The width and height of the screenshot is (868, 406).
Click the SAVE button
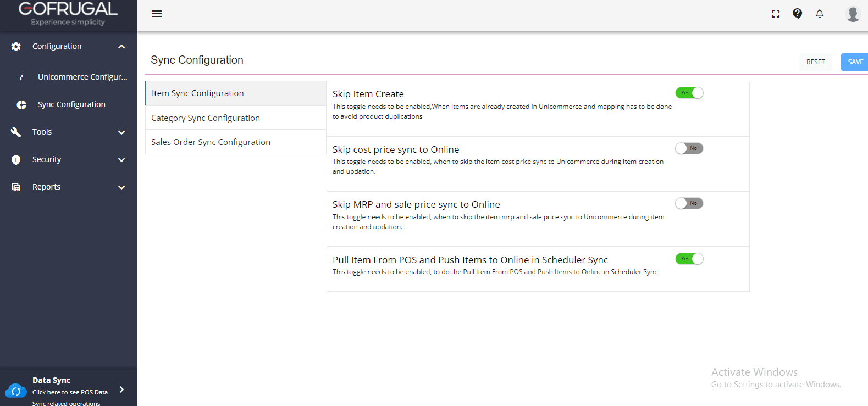click(855, 62)
